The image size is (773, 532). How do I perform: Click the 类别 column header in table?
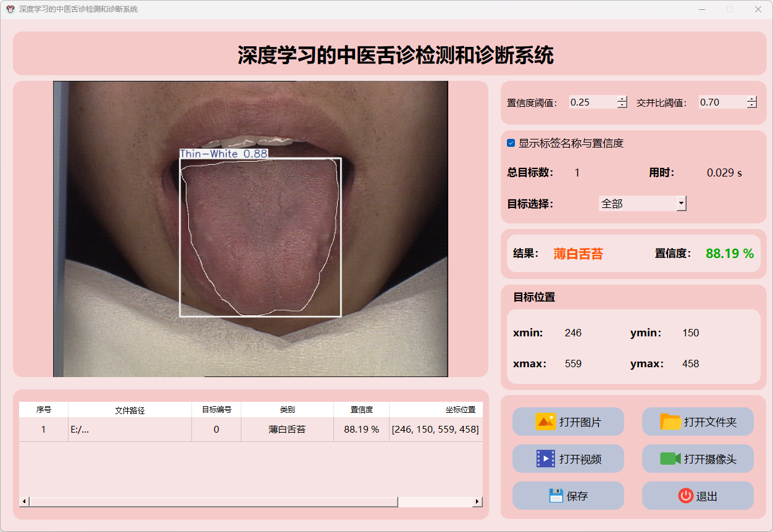coord(287,410)
